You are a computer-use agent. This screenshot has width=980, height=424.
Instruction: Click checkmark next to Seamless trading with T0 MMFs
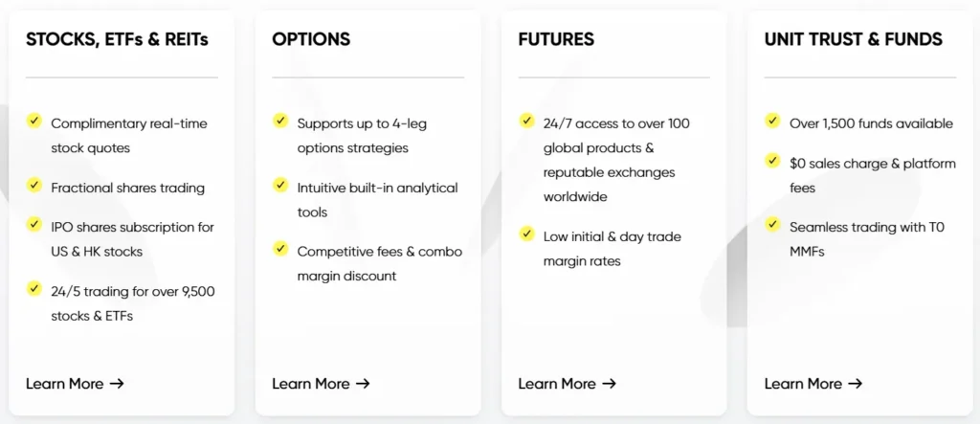[772, 225]
